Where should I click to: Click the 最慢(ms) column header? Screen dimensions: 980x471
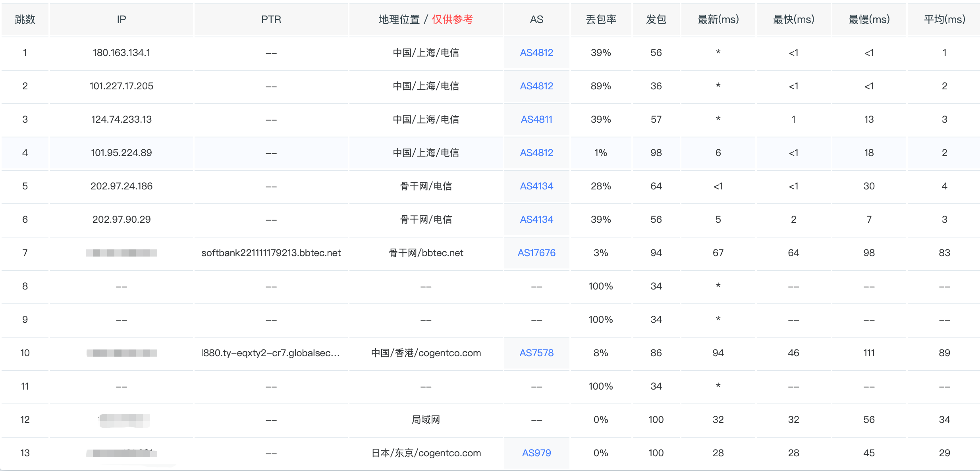click(x=869, y=19)
